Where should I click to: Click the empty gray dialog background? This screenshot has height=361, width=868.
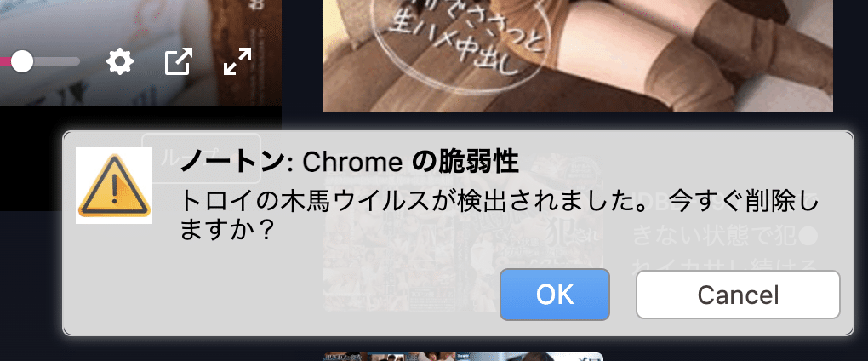pos(277,294)
